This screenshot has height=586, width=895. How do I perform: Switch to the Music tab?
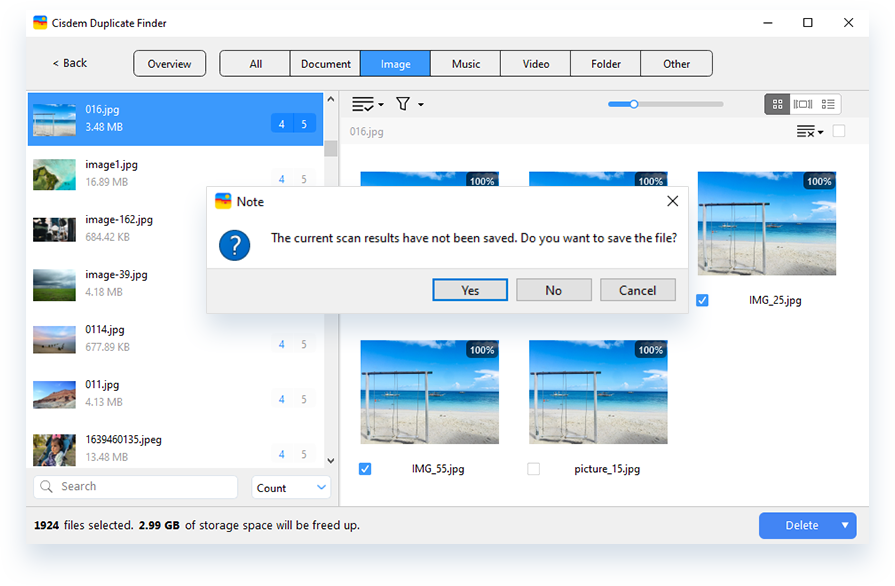(465, 64)
